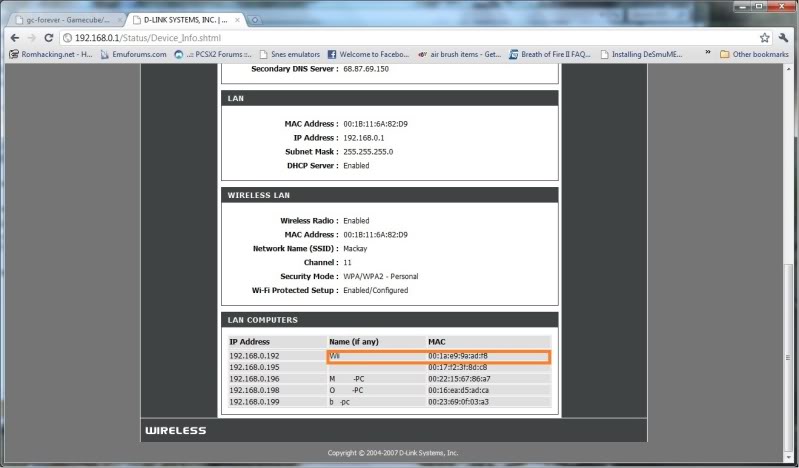
Task: Click the browser Back arrow
Action: 14,37
